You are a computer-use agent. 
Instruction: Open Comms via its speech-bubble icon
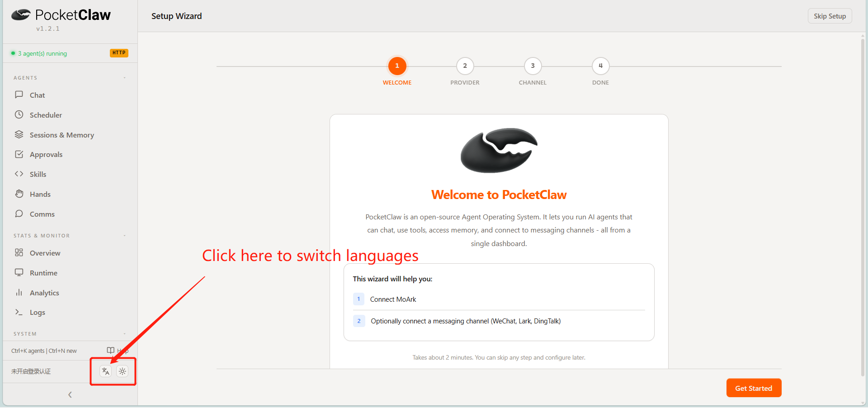pos(19,213)
